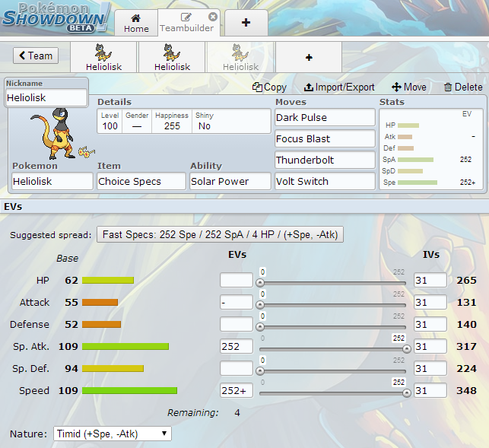The width and height of the screenshot is (489, 448).
Task: Click the Speed EV slider handle
Action: point(407,393)
